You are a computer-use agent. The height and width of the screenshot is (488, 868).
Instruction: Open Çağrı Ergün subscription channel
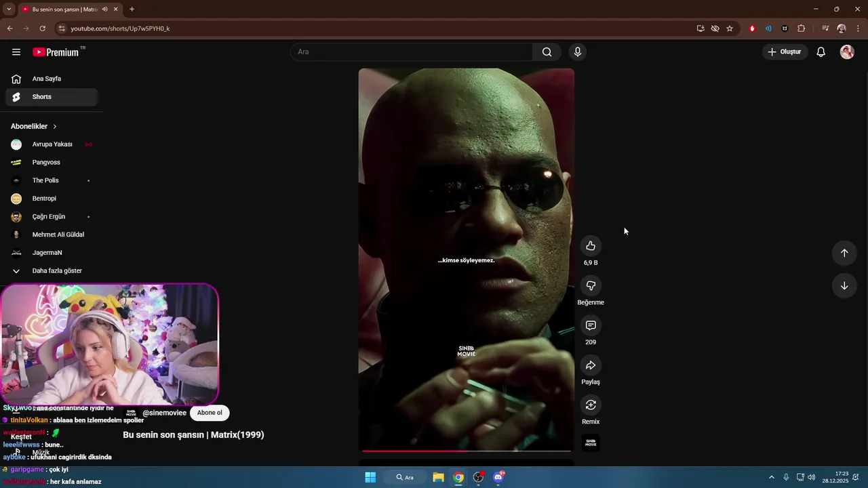pos(52,217)
